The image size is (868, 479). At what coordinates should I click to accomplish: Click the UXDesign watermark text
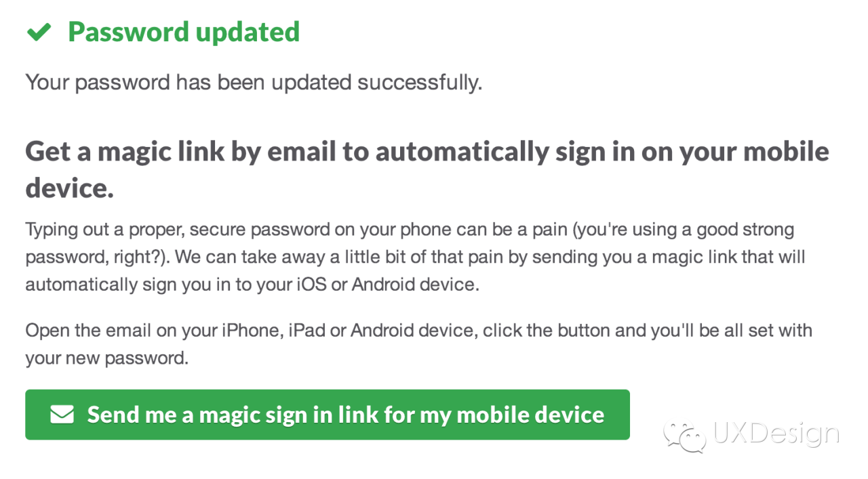tap(776, 434)
